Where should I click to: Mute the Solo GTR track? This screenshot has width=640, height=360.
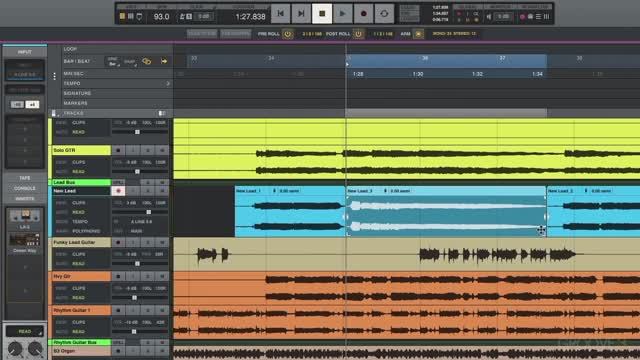coord(162,150)
